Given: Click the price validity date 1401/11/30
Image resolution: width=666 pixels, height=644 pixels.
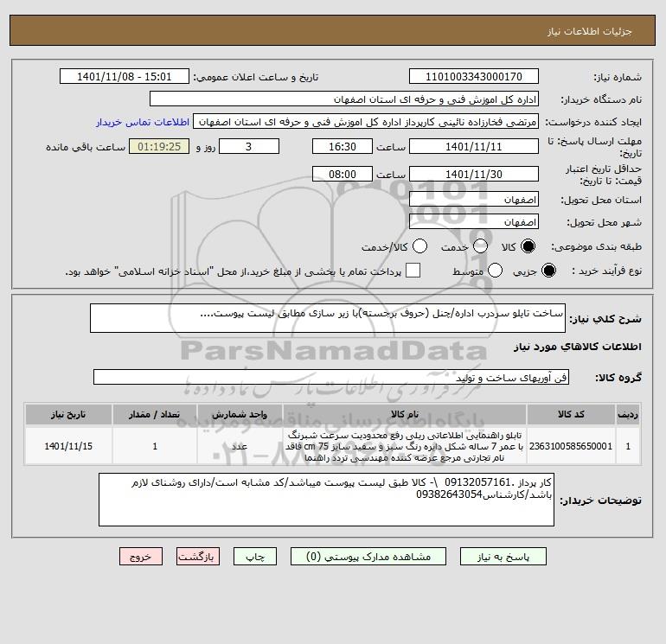Looking at the screenshot, I should click(474, 174).
